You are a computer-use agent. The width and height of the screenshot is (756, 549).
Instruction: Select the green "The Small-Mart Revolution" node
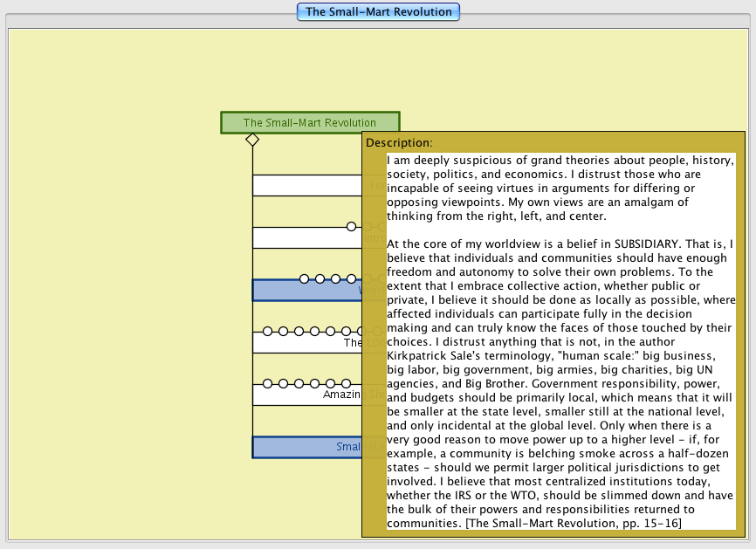coord(310,123)
